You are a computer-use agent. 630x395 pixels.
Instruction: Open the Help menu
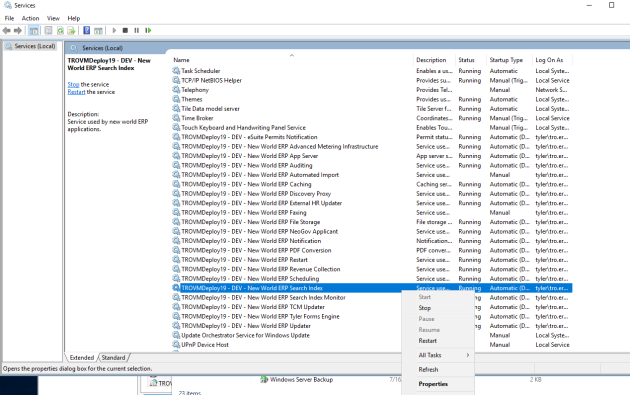[x=74, y=18]
